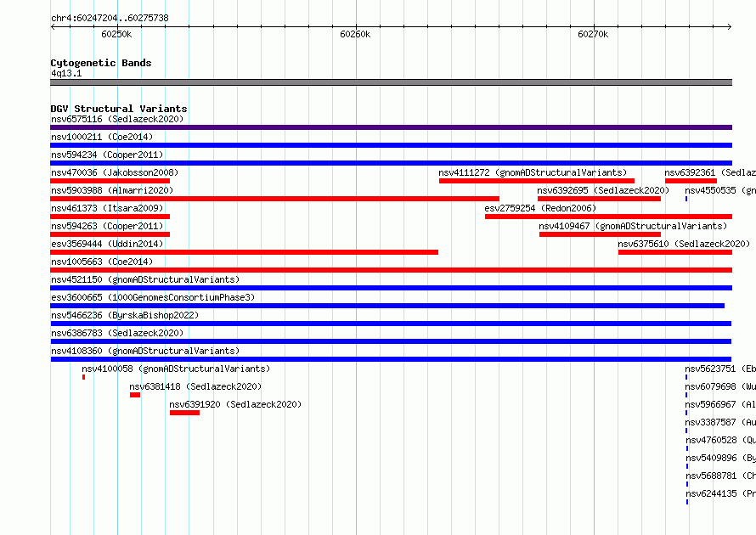Click the 60250k ruler mark
The width and height of the screenshot is (756, 535).
(116, 34)
